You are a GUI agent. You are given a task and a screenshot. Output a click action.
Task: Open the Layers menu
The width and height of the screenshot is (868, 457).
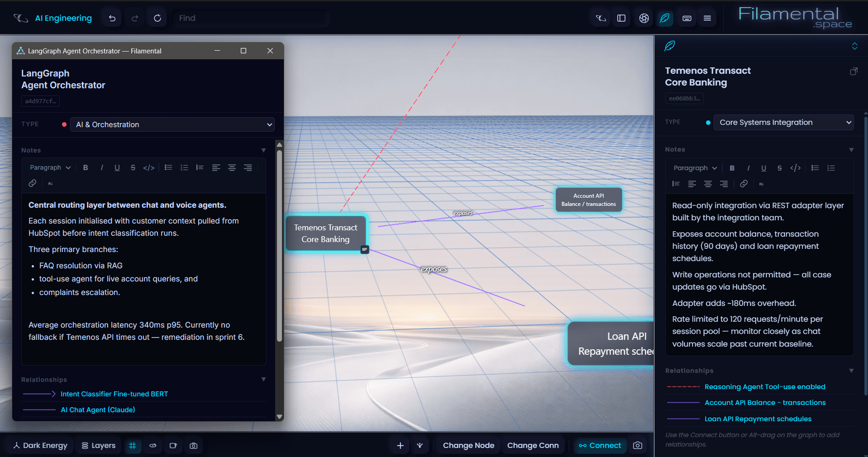[x=98, y=446]
